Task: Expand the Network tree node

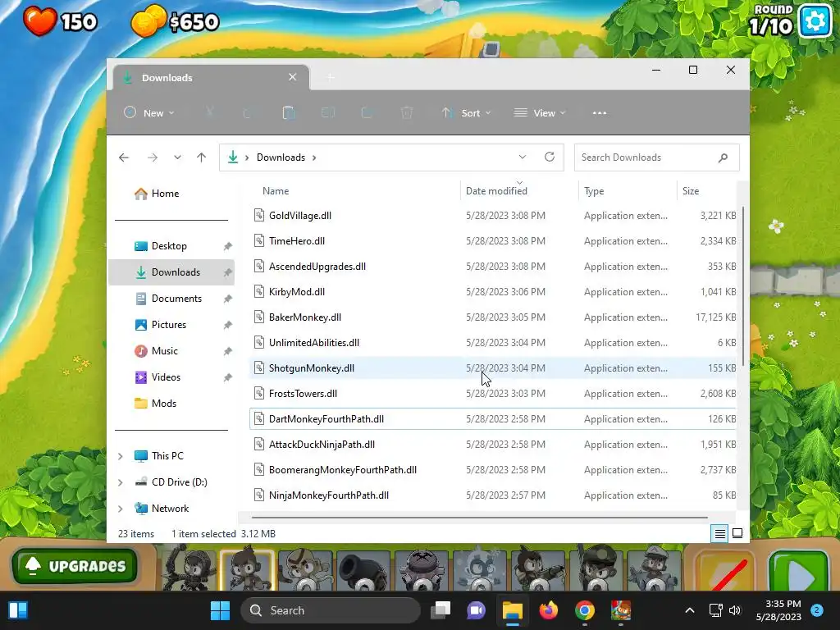Action: tap(121, 509)
